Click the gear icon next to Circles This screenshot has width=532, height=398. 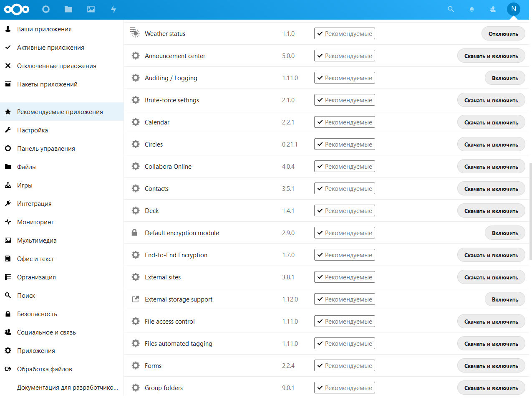pos(136,144)
